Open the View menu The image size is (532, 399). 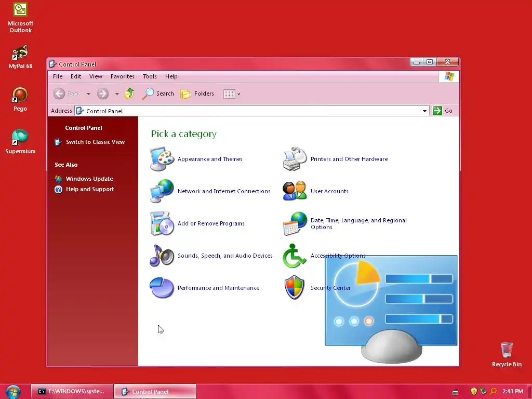click(96, 76)
